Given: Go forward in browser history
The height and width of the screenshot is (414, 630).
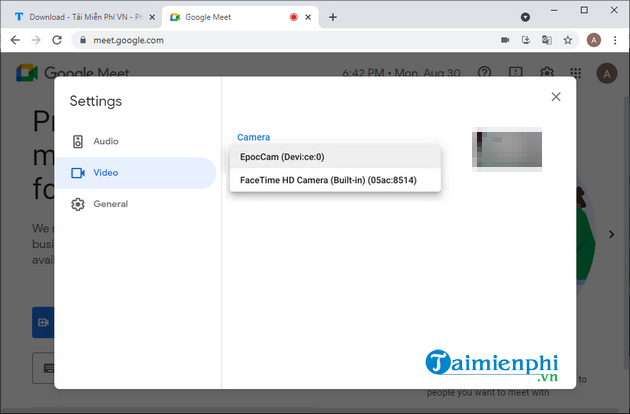Looking at the screenshot, I should (x=36, y=40).
